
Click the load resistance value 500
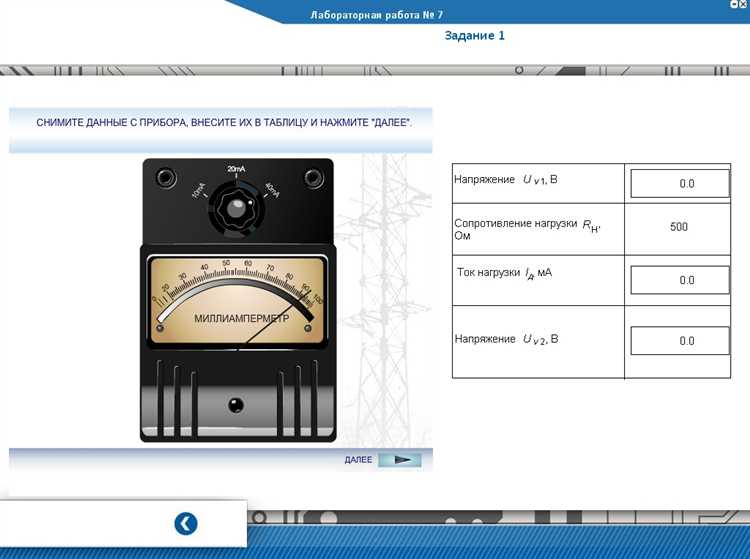[679, 227]
